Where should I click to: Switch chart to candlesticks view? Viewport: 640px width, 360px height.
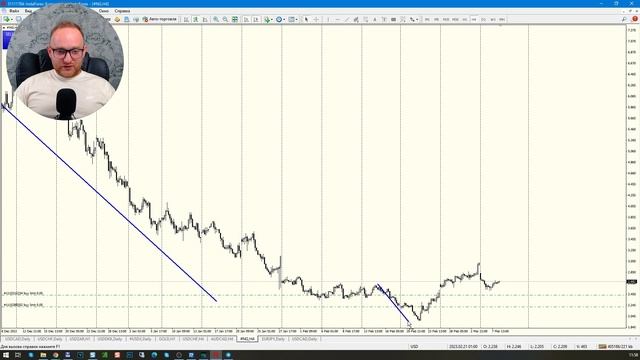(196, 19)
